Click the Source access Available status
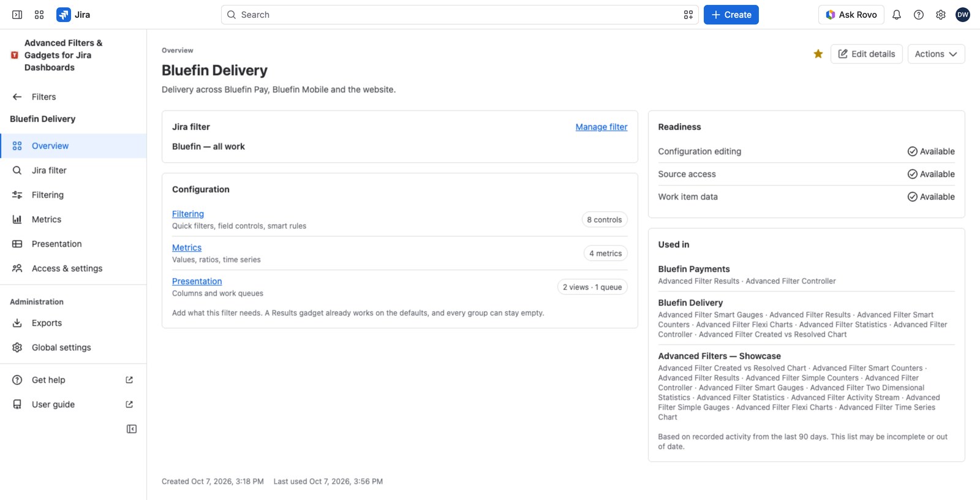The width and height of the screenshot is (980, 500). pyautogui.click(x=931, y=174)
